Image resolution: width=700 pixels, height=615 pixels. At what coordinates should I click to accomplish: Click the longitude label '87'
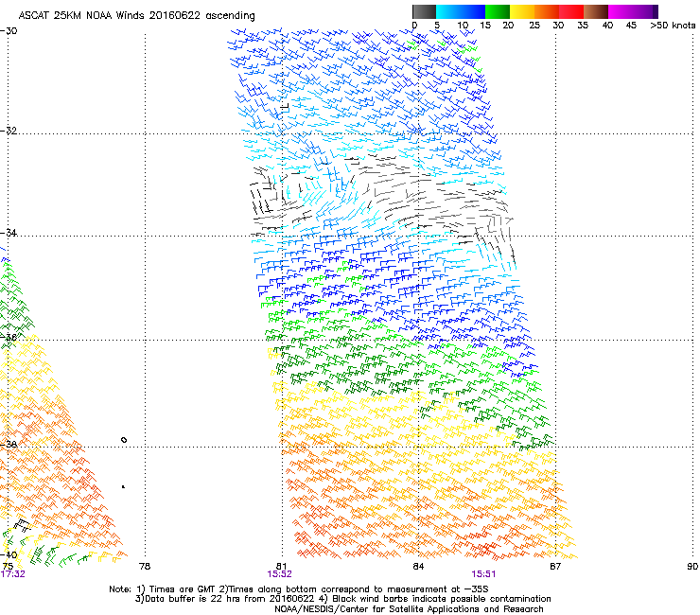(555, 567)
